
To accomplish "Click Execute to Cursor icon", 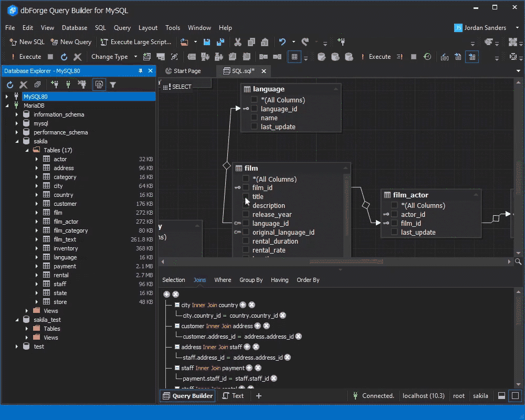I will pyautogui.click(x=400, y=57).
